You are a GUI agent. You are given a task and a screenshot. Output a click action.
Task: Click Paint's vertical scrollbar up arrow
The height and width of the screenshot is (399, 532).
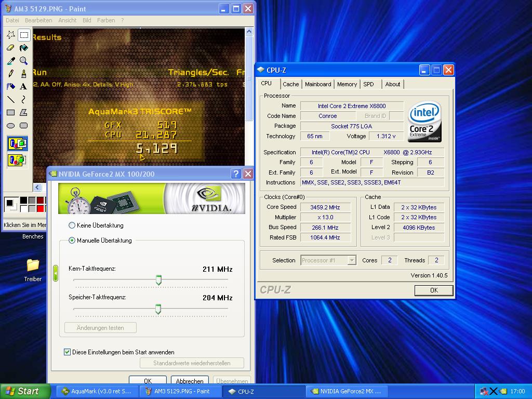[x=249, y=32]
